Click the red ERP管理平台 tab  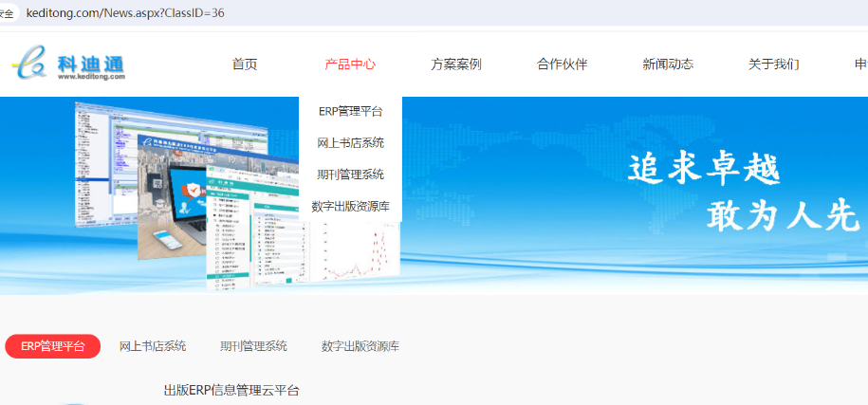click(x=52, y=346)
